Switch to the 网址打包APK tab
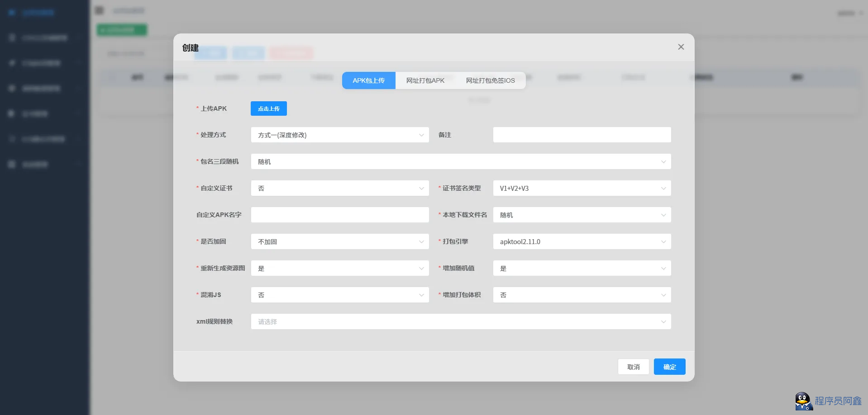868x415 pixels. [x=425, y=80]
